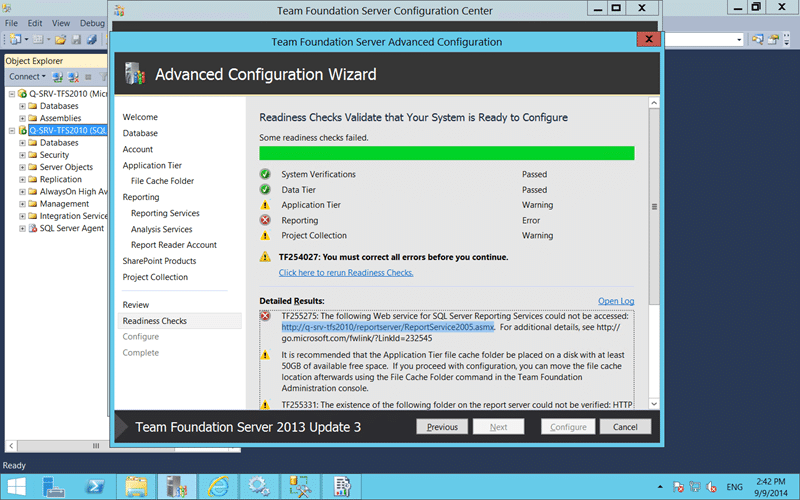Click the muted volume tray icon
Image resolution: width=800 pixels, height=500 pixels.
[x=711, y=487]
